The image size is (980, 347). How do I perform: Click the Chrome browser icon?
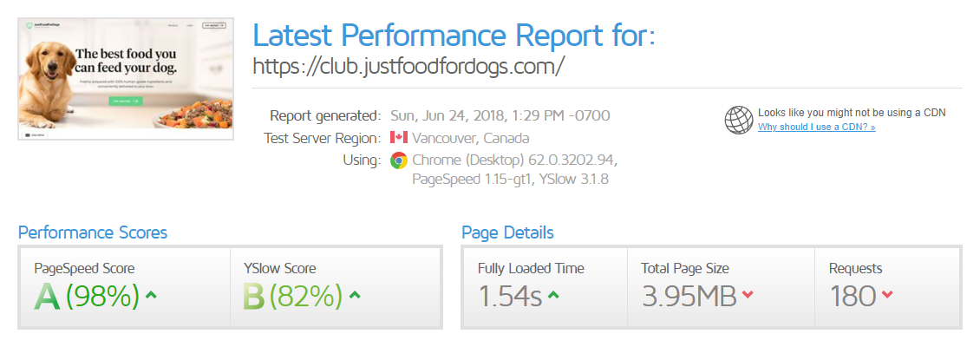[399, 160]
